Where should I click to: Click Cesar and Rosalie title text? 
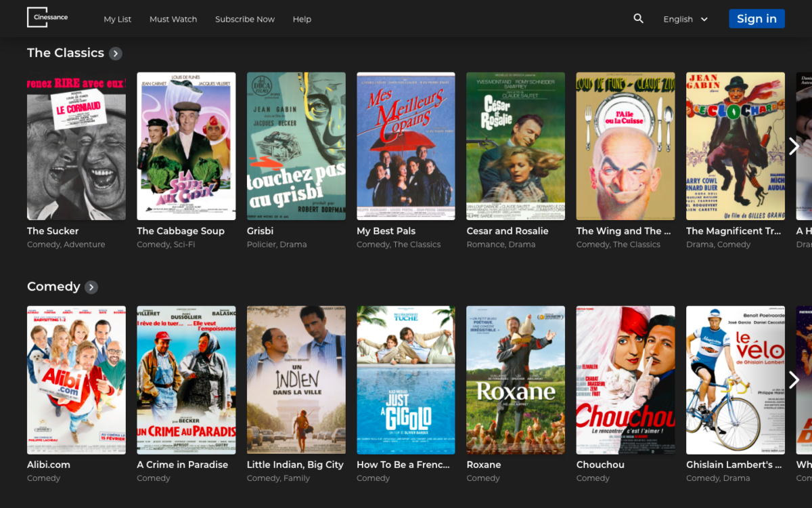pyautogui.click(x=507, y=231)
